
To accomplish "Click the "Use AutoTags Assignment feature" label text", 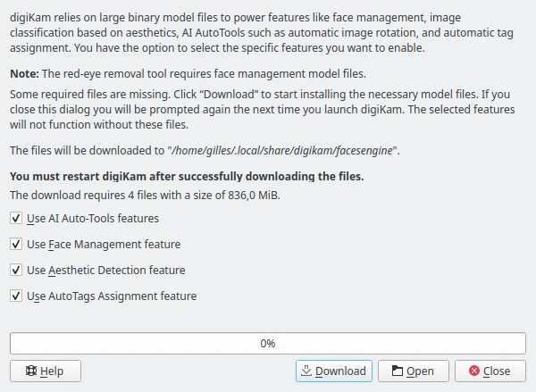I will pyautogui.click(x=112, y=296).
